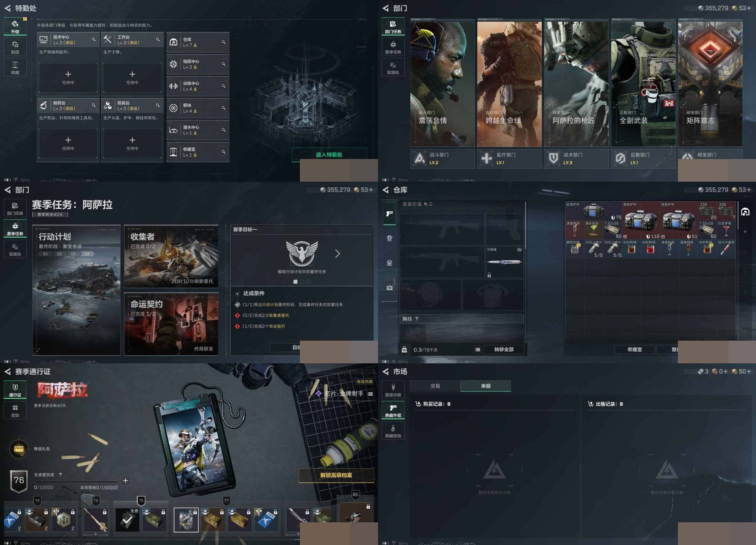Click the right chevron in 赛季目标一 panel
The width and height of the screenshot is (756, 545).
337,254
